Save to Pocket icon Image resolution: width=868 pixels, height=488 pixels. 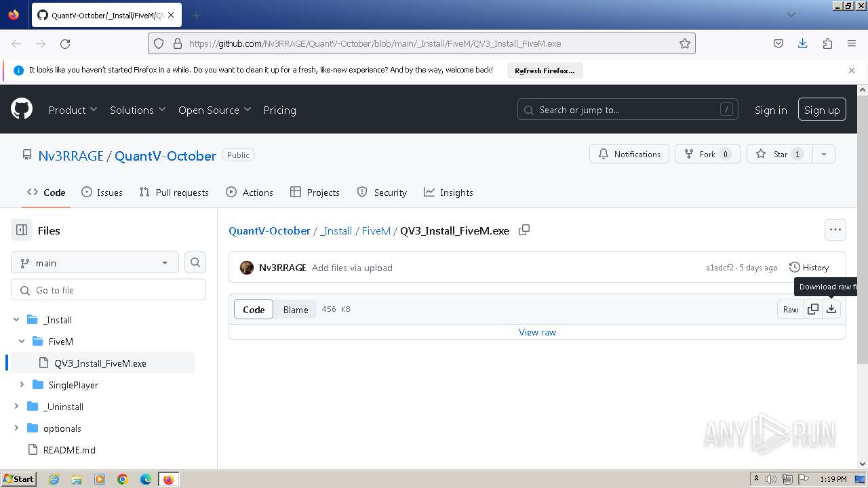point(778,43)
